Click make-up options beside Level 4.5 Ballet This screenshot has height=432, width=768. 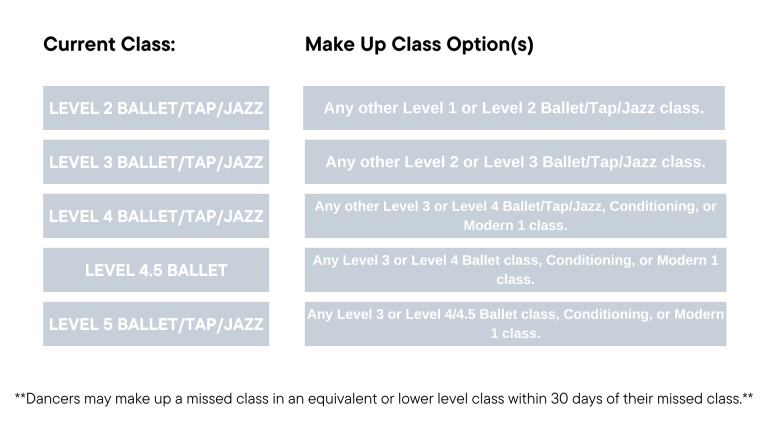pos(515,270)
